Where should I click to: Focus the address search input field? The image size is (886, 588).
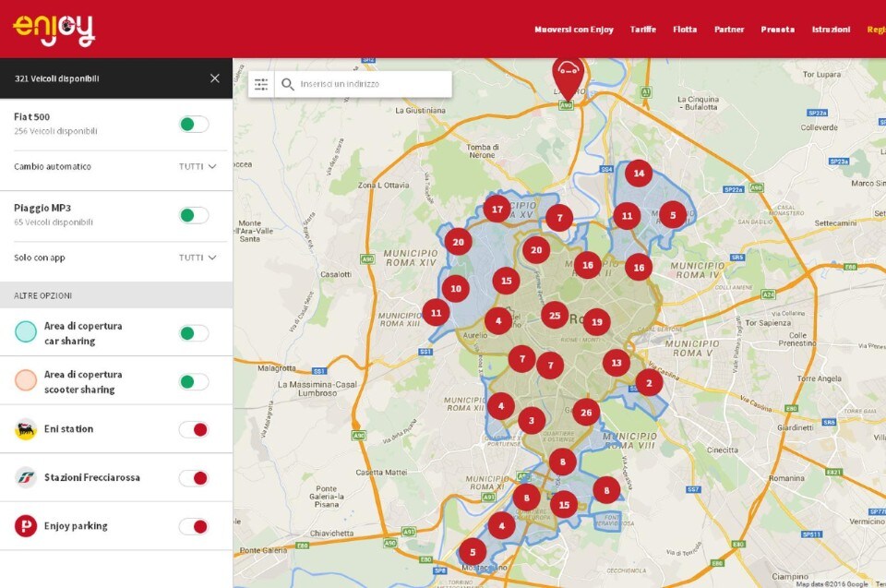click(x=372, y=84)
